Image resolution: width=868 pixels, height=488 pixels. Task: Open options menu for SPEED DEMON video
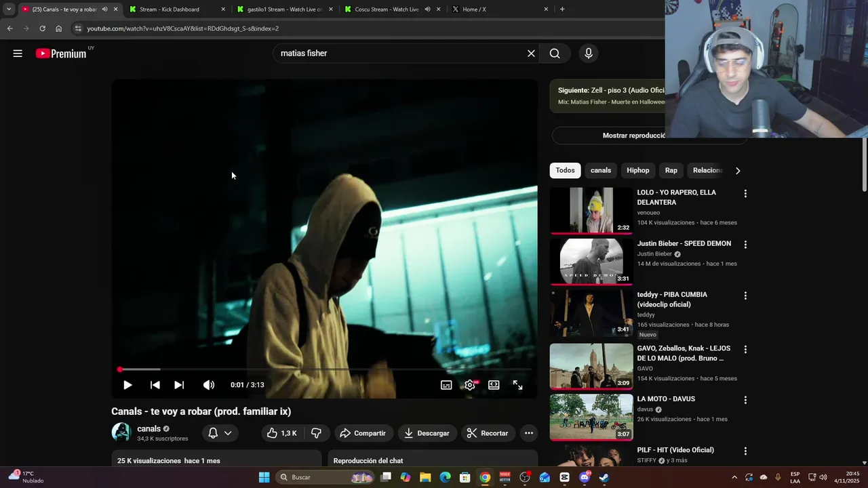pos(745,245)
